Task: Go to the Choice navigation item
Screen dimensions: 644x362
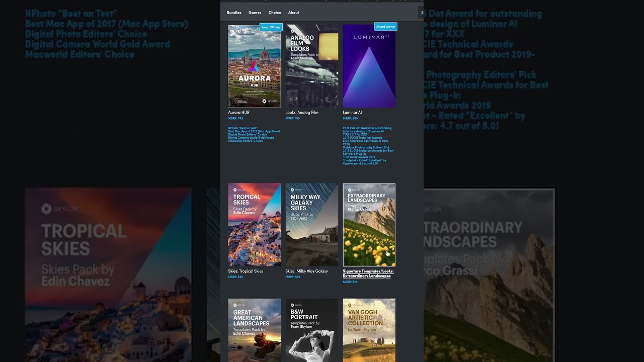Action: click(x=275, y=13)
